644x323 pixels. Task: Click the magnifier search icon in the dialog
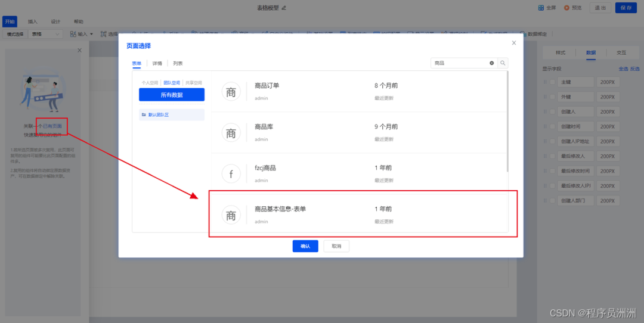click(503, 63)
